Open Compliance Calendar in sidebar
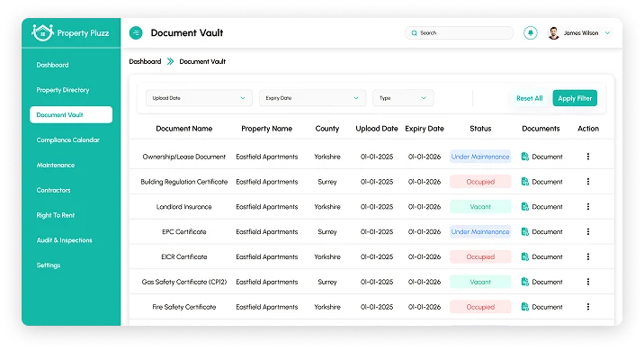The image size is (644, 351). (67, 139)
